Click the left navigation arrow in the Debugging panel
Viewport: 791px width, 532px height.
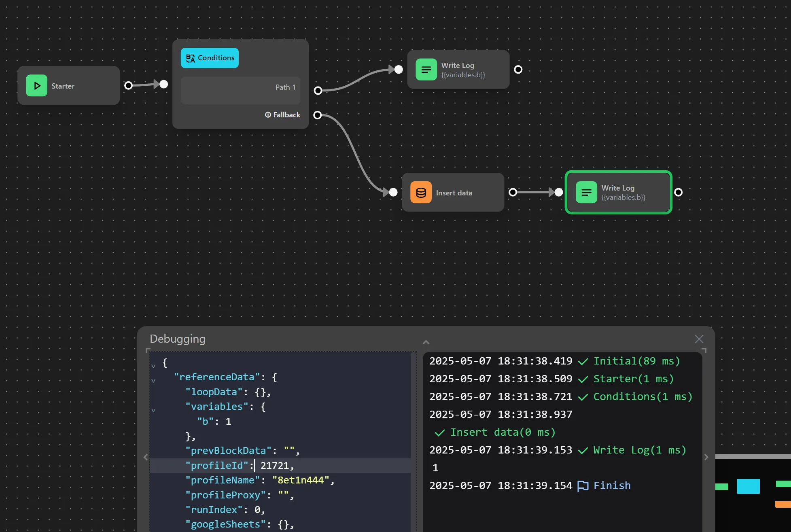[x=145, y=457]
